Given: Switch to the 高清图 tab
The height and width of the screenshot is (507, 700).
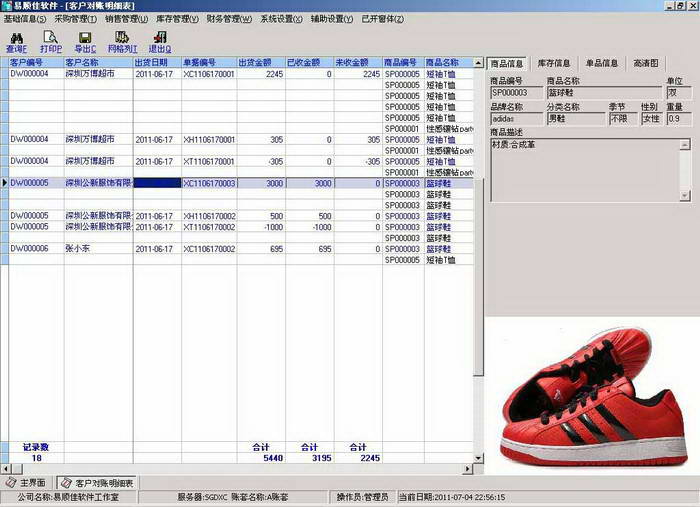Looking at the screenshot, I should click(x=646, y=63).
